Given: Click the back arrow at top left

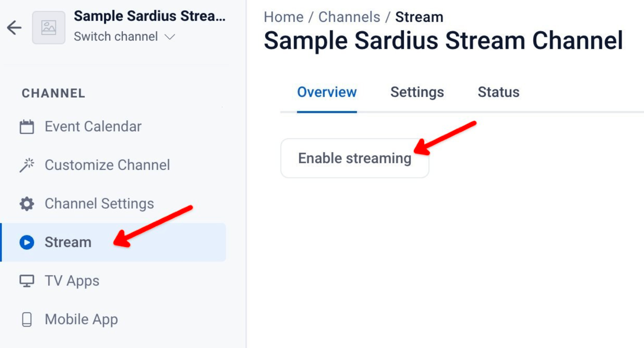Looking at the screenshot, I should (x=14, y=27).
